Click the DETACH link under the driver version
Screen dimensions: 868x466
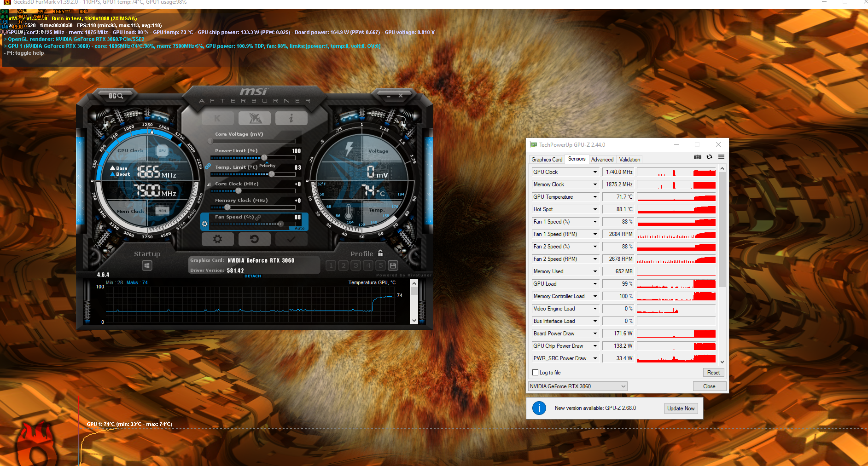pos(253,276)
